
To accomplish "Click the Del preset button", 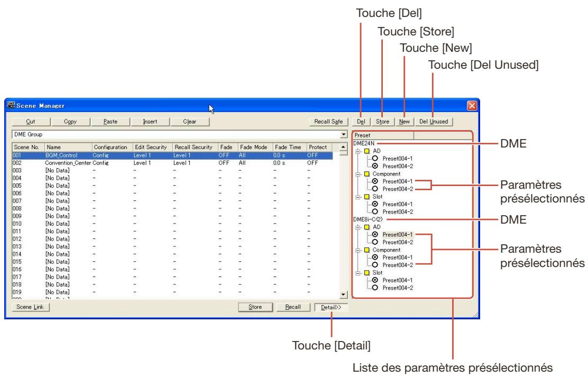I will coord(361,122).
